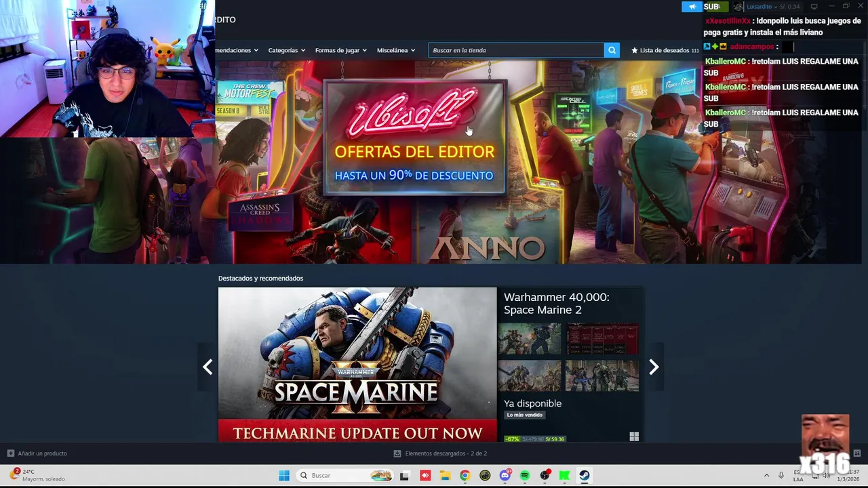Click the wishlist star icon
The image size is (868, 488).
635,50
